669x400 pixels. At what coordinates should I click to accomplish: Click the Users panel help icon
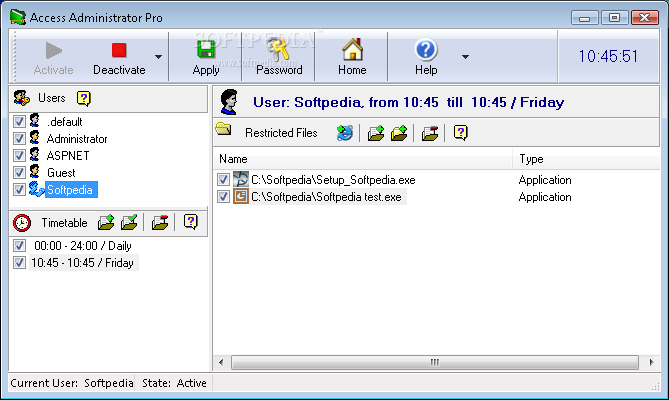(84, 99)
